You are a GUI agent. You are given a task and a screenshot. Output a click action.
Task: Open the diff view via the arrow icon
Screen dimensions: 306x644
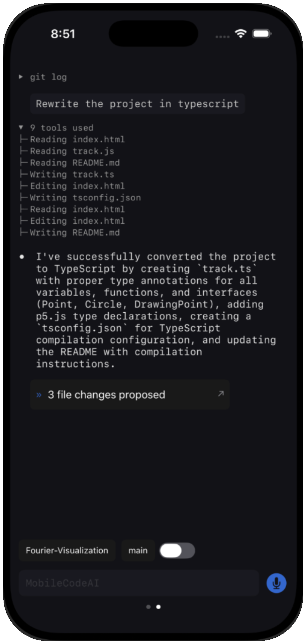coord(220,393)
